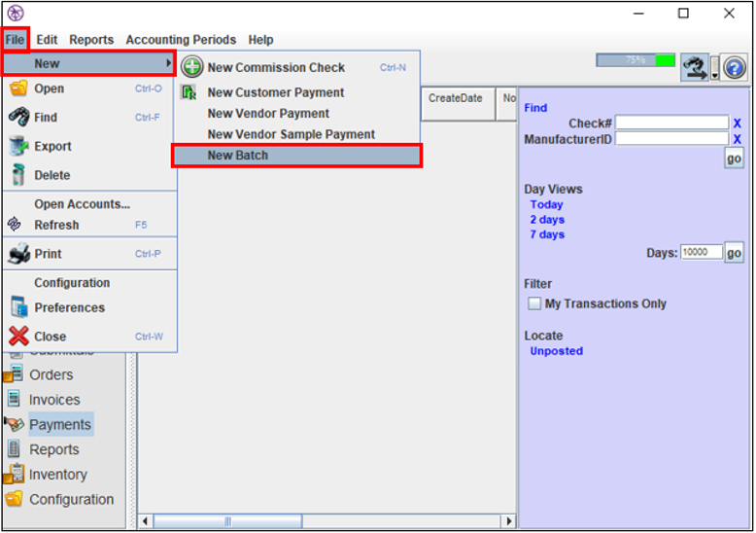Click the 7 days link
This screenshot has width=756, height=533.
click(x=547, y=234)
